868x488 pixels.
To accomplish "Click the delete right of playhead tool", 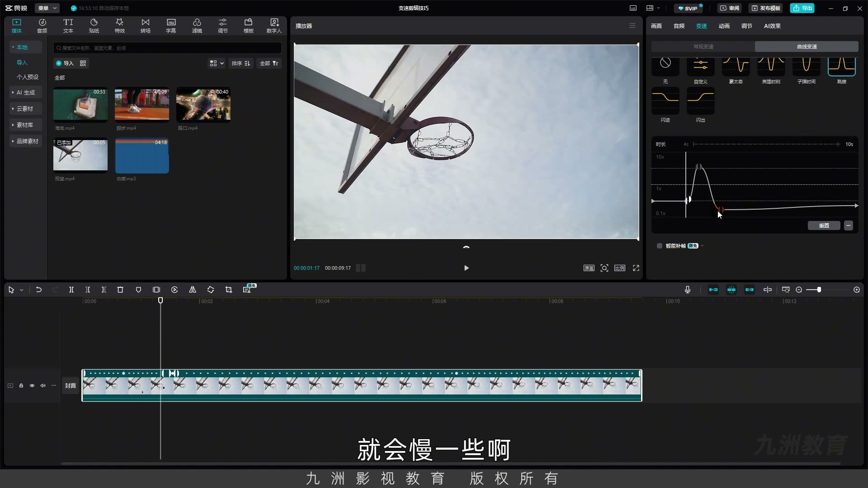I will [x=104, y=290].
